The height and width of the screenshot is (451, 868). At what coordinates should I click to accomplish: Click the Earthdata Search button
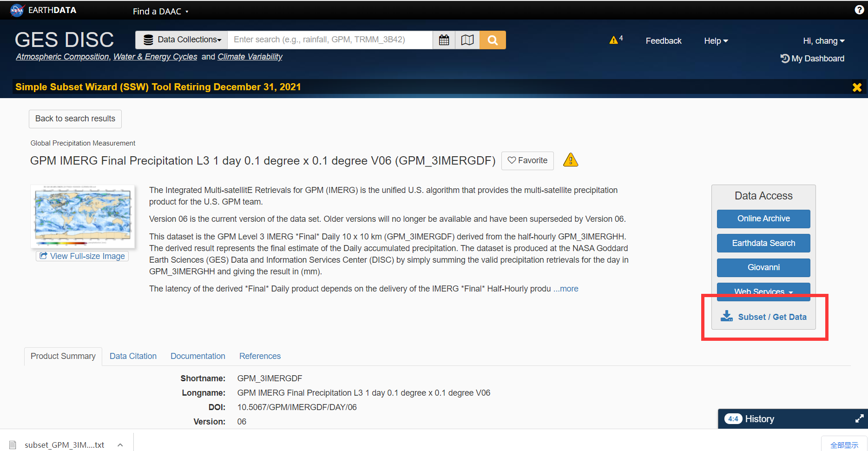[x=763, y=243]
